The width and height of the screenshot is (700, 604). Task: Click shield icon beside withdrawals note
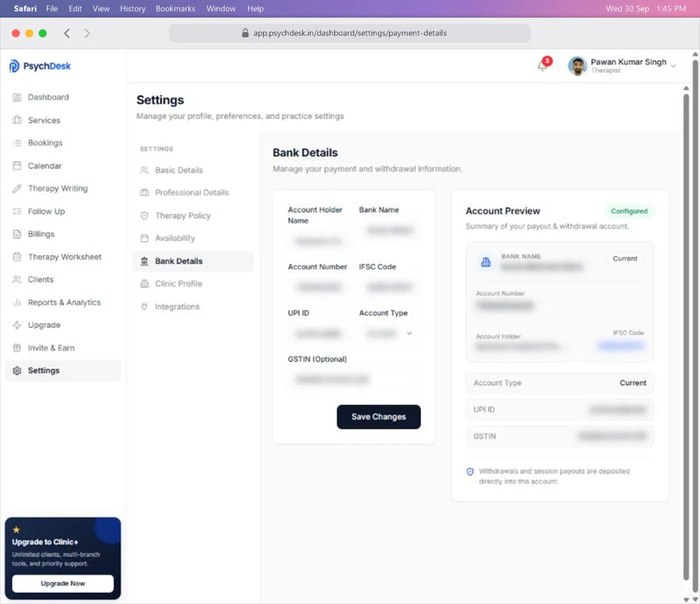pyautogui.click(x=470, y=472)
